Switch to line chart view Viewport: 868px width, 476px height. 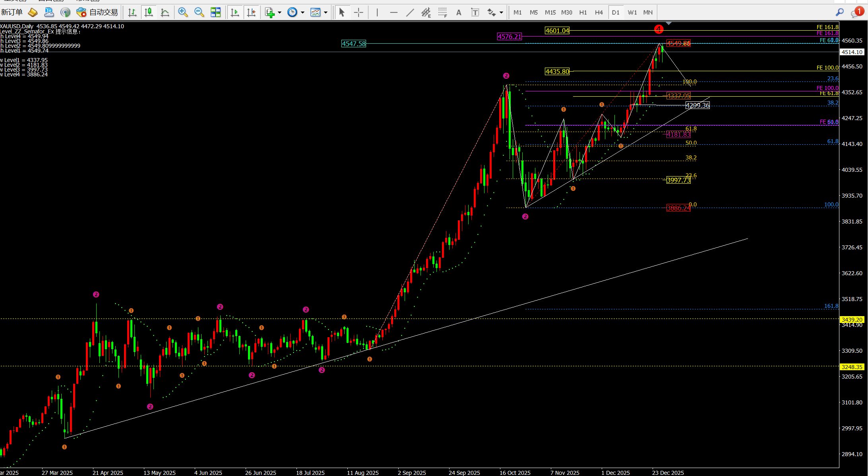(x=165, y=12)
